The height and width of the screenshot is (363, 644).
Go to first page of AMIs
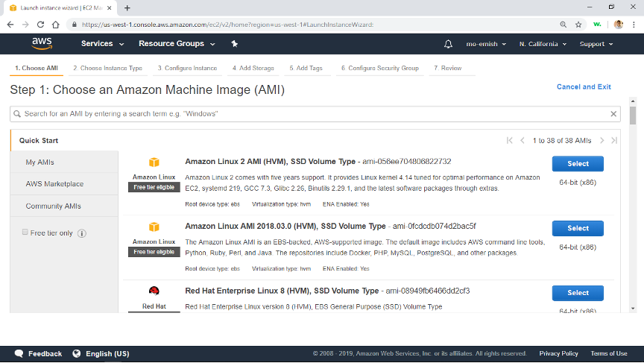click(x=509, y=140)
